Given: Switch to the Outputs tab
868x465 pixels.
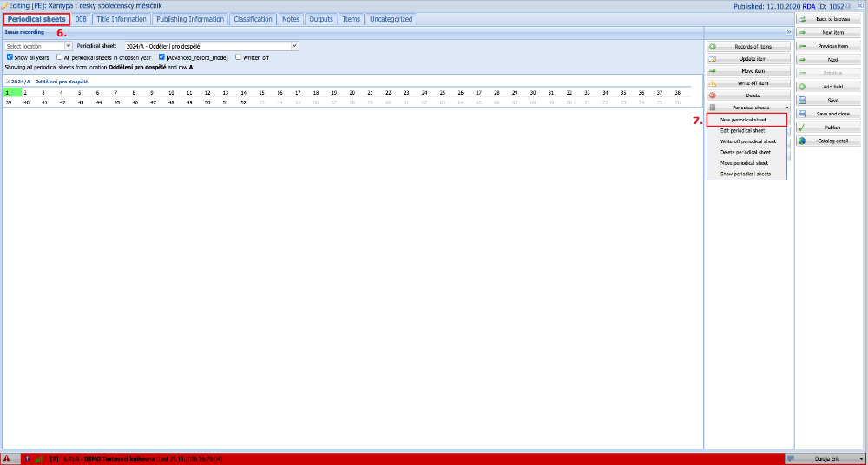Looking at the screenshot, I should (321, 19).
